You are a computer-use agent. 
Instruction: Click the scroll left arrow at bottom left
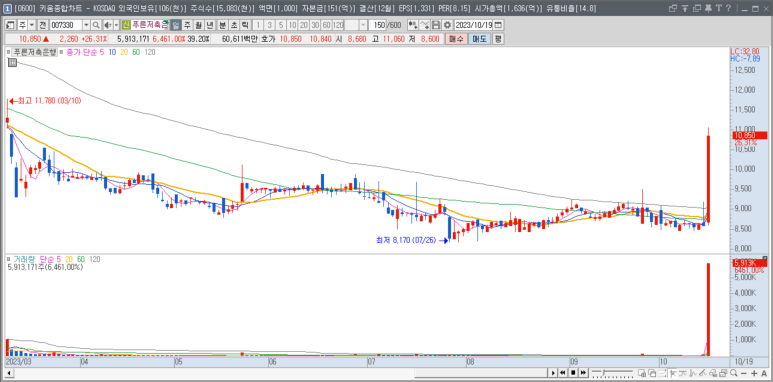click(9, 373)
